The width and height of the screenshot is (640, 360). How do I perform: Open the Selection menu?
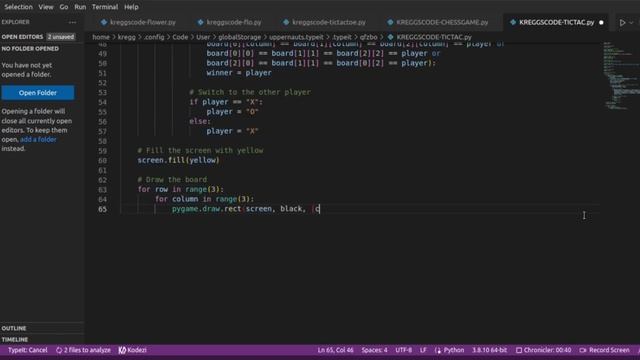point(18,7)
